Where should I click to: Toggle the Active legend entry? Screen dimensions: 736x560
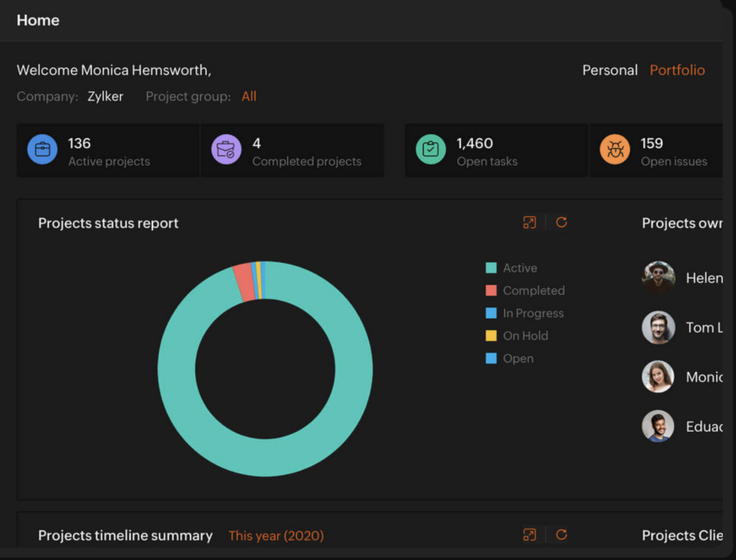coord(511,268)
